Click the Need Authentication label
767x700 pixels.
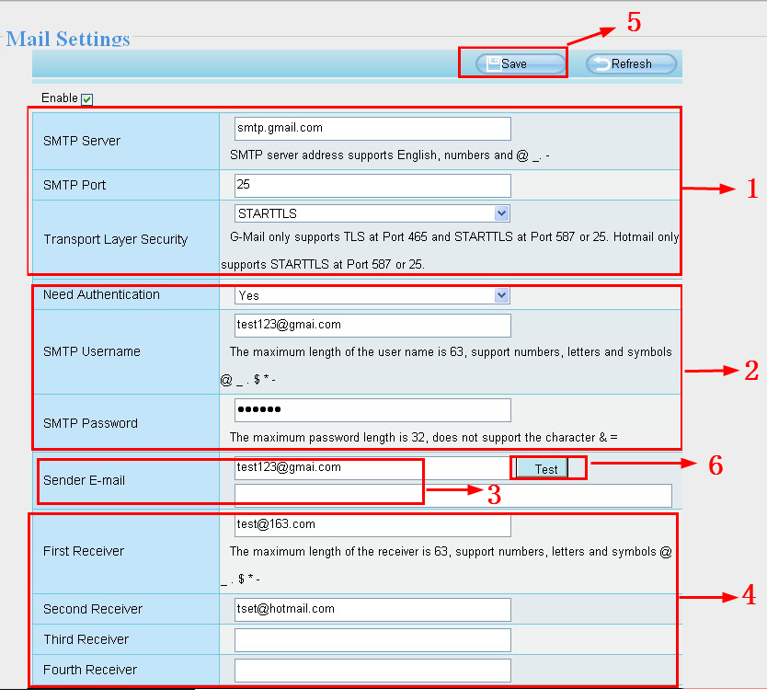click(x=101, y=294)
